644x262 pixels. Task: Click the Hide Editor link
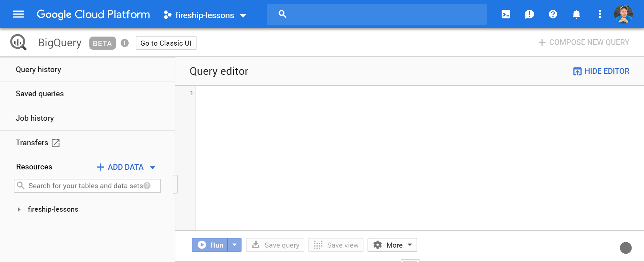click(x=601, y=71)
